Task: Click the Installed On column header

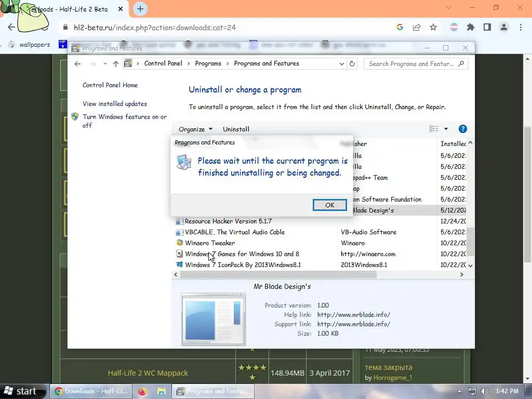Action: (453, 144)
